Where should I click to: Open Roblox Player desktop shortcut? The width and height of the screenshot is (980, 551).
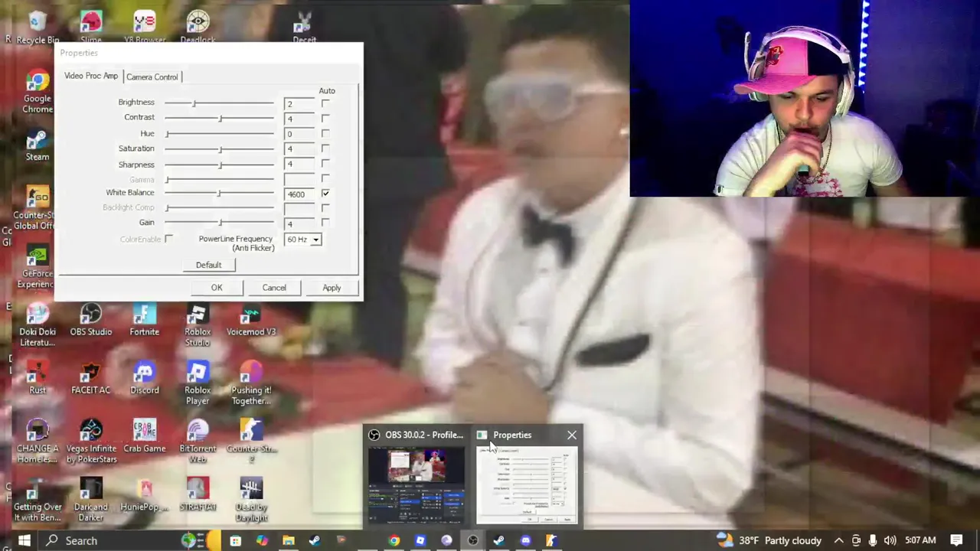198,383
